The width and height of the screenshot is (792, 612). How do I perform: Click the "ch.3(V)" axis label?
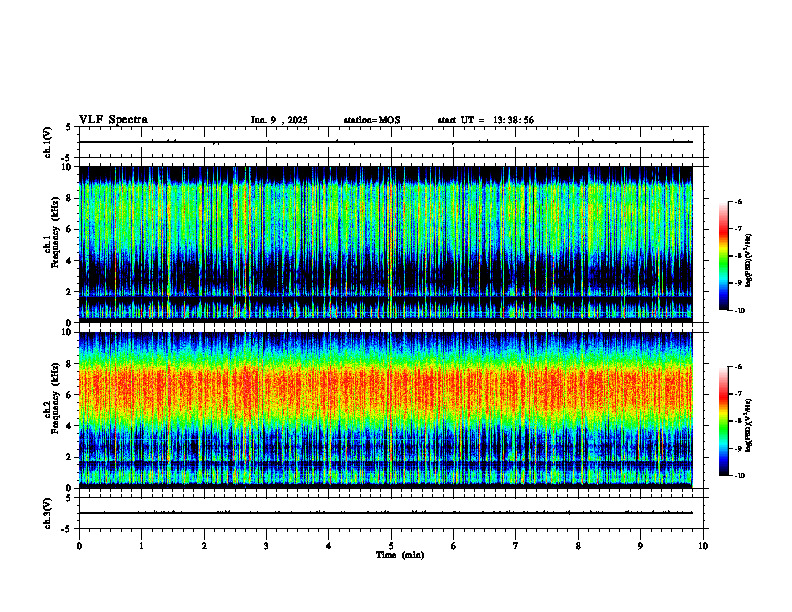point(48,513)
